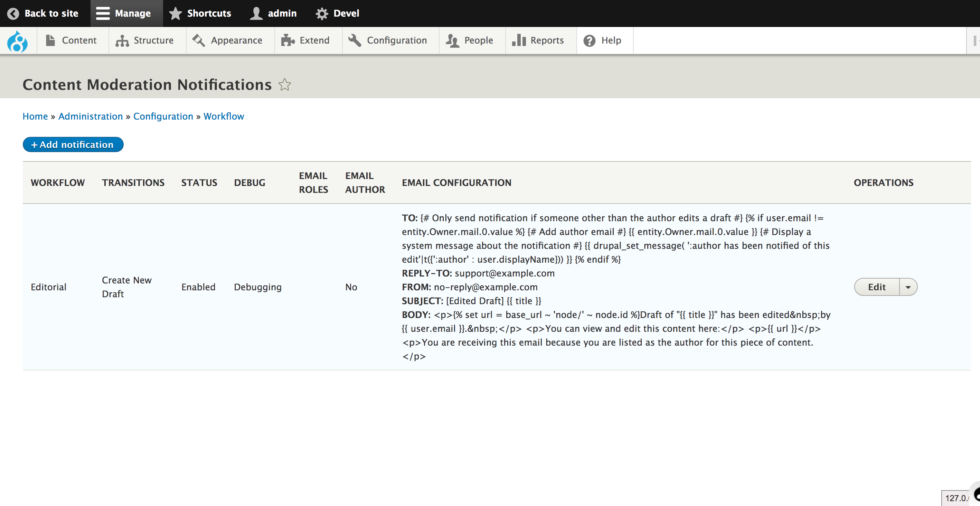The height and width of the screenshot is (506, 980).
Task: Open the Shortcuts menu
Action: pos(200,13)
